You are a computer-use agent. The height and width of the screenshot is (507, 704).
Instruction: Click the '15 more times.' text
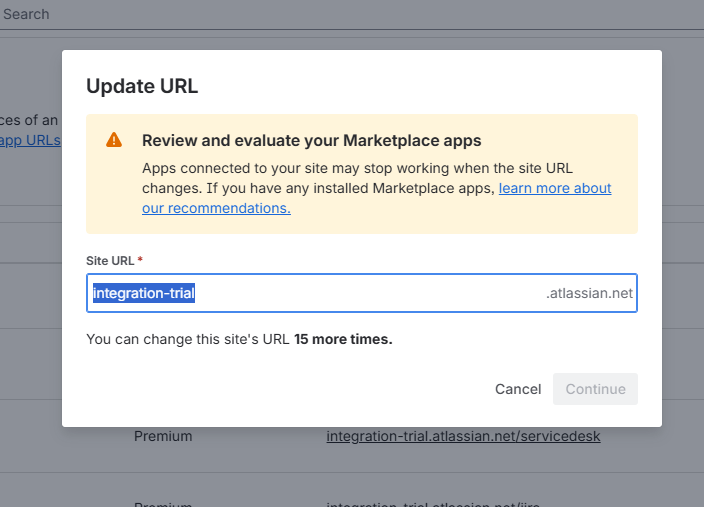[x=343, y=339]
